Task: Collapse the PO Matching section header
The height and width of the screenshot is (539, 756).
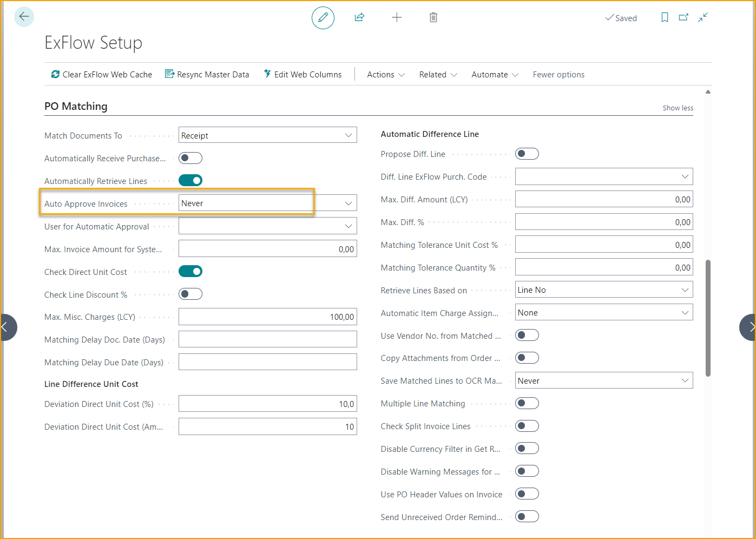Action: pyautogui.click(x=76, y=107)
